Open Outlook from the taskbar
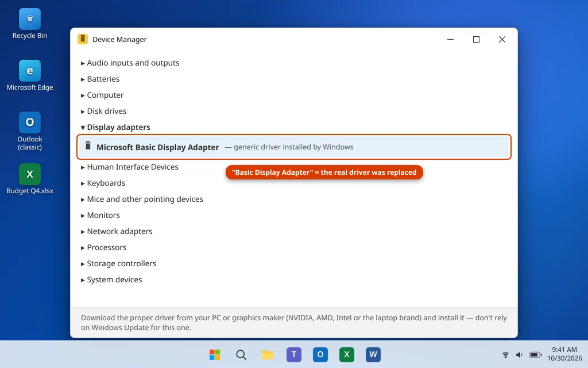The image size is (588, 368). click(320, 354)
